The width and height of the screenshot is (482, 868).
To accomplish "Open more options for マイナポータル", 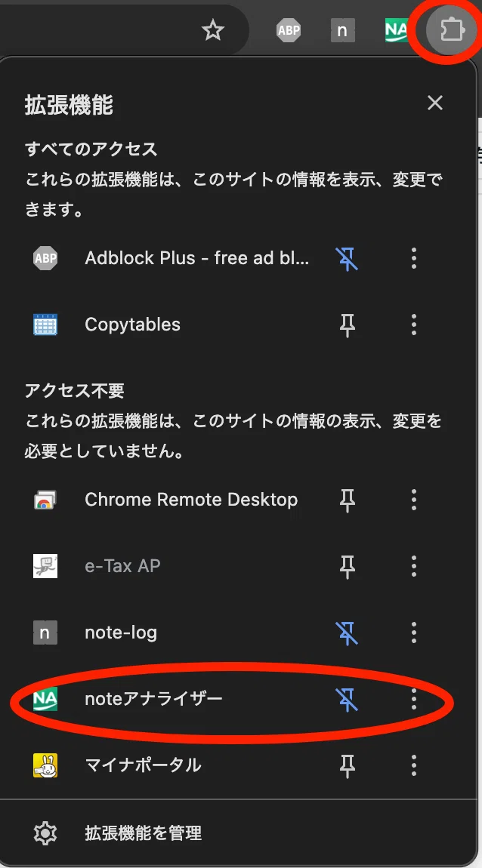I will coord(413,765).
